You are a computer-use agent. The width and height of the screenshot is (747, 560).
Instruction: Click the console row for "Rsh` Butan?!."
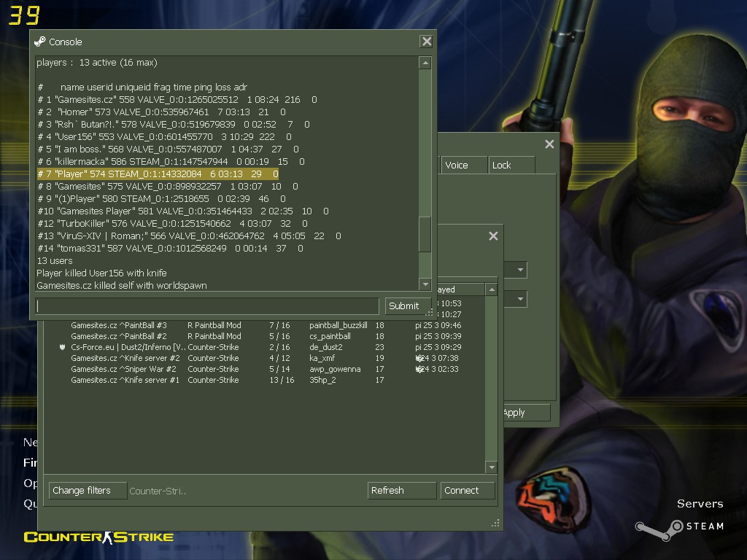[174, 124]
